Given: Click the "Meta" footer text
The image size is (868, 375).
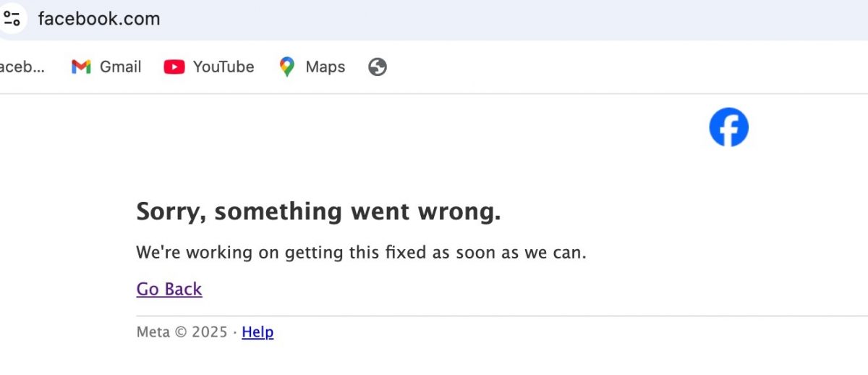Looking at the screenshot, I should click(x=153, y=332).
